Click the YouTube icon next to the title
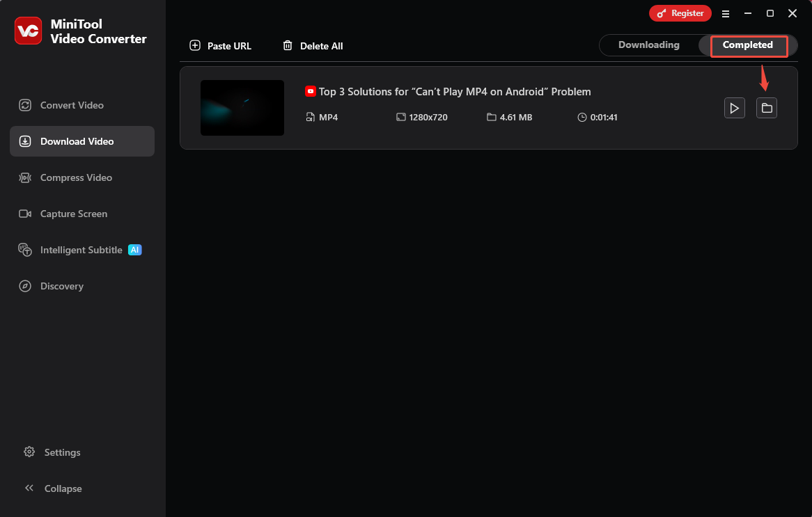Screen dimensions: 812x517 309,91
